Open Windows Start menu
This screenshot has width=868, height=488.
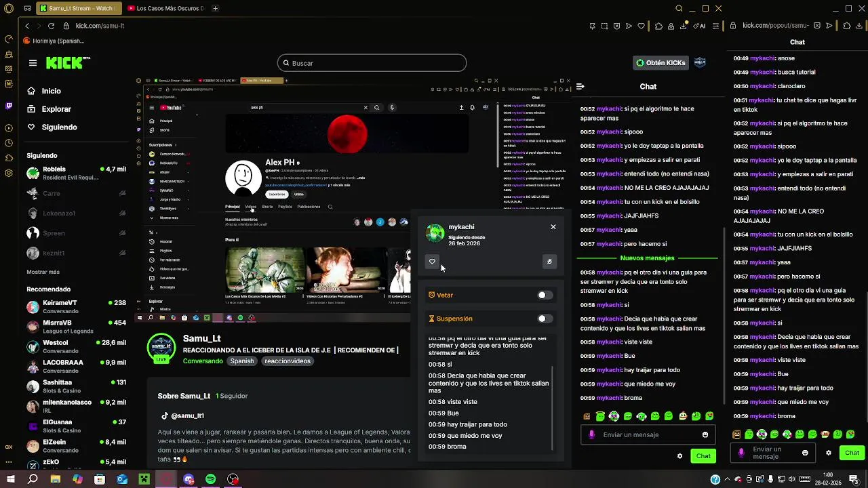coord(9,479)
